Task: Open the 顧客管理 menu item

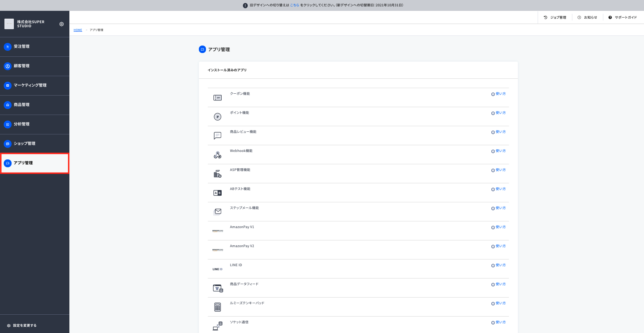Action: point(35,66)
